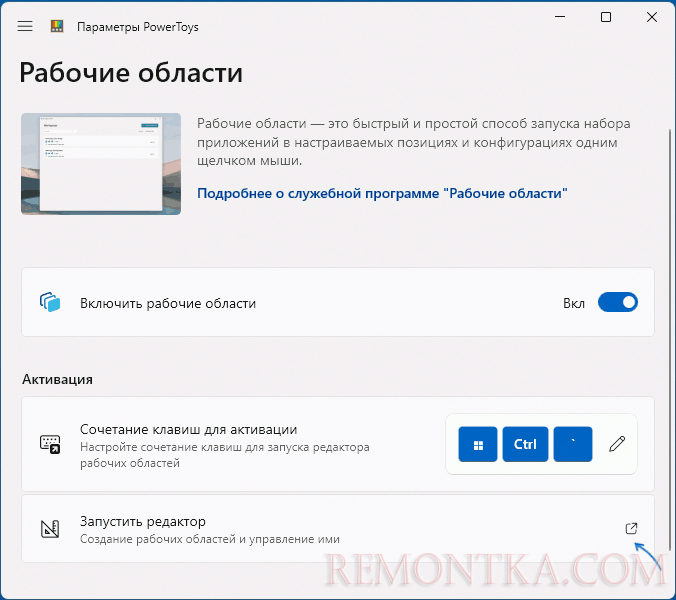Click the PowerToys app logo icon
Viewport: 676px width, 600px height.
(x=57, y=26)
